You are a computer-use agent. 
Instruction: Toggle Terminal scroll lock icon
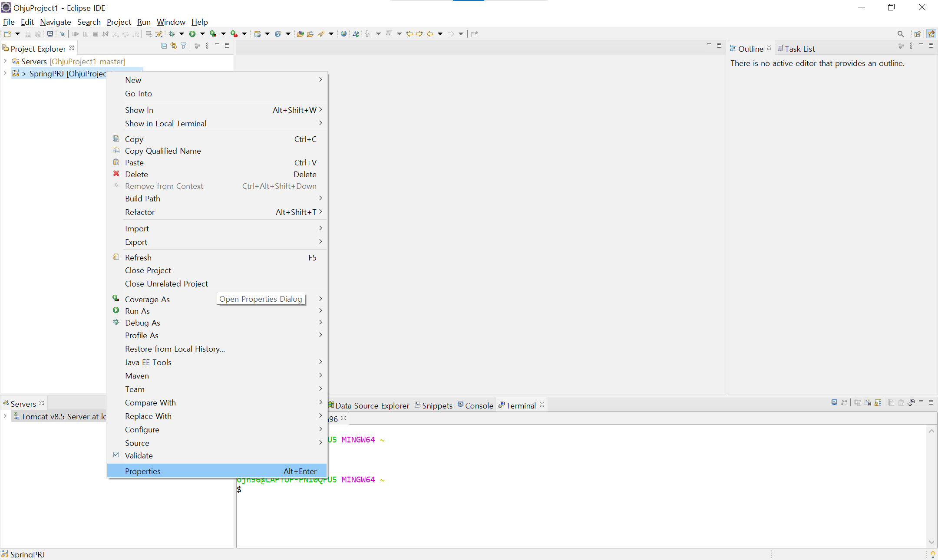878,402
